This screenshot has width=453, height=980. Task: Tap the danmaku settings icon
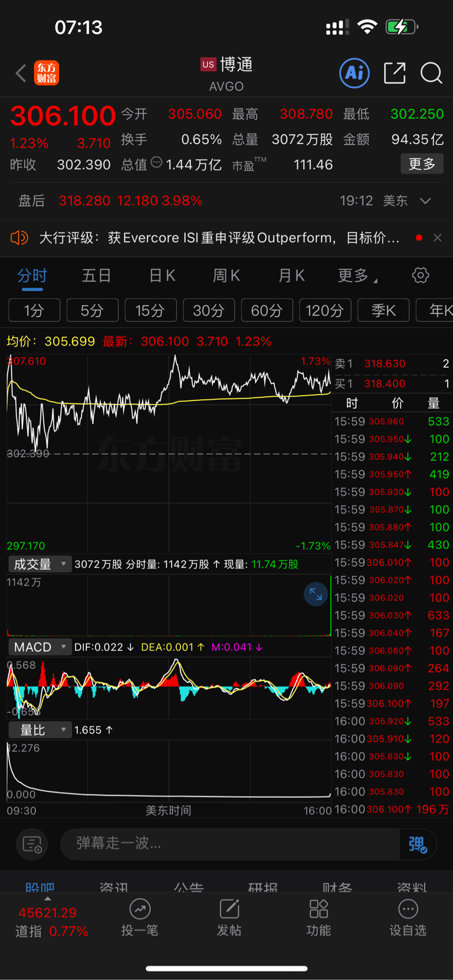click(32, 844)
